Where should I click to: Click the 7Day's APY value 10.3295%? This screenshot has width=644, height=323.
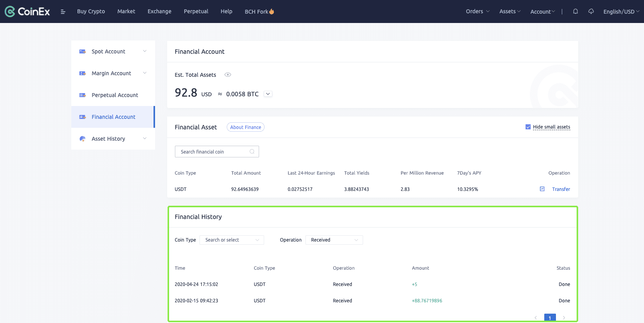coord(468,189)
